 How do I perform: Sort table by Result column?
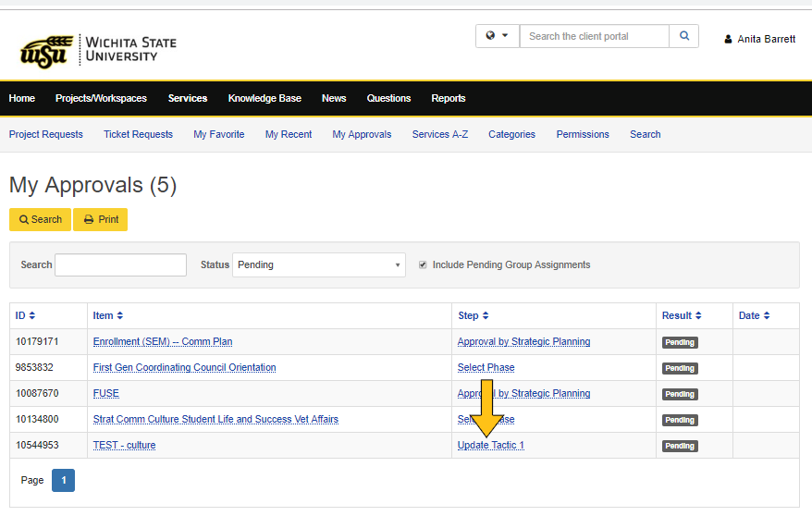point(682,315)
